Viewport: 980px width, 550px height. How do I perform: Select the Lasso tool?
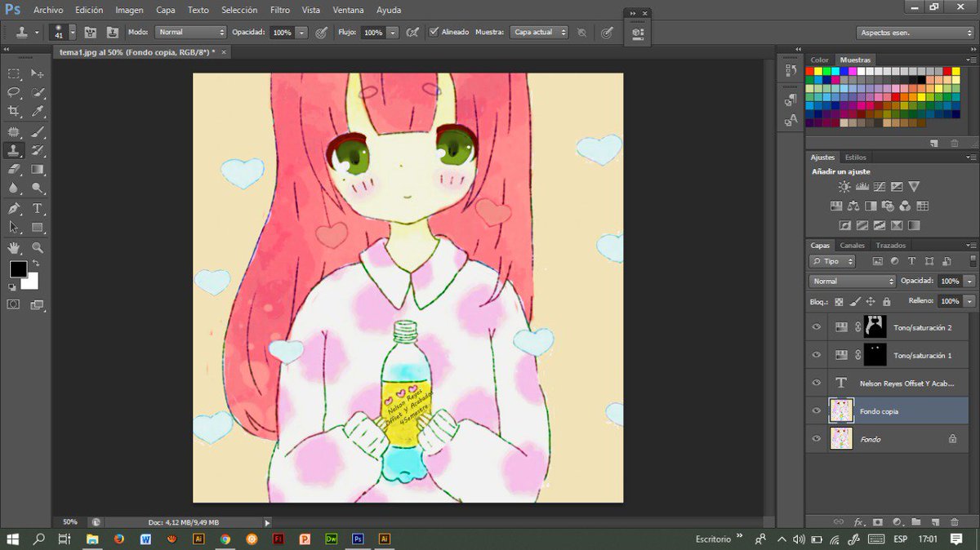[14, 92]
